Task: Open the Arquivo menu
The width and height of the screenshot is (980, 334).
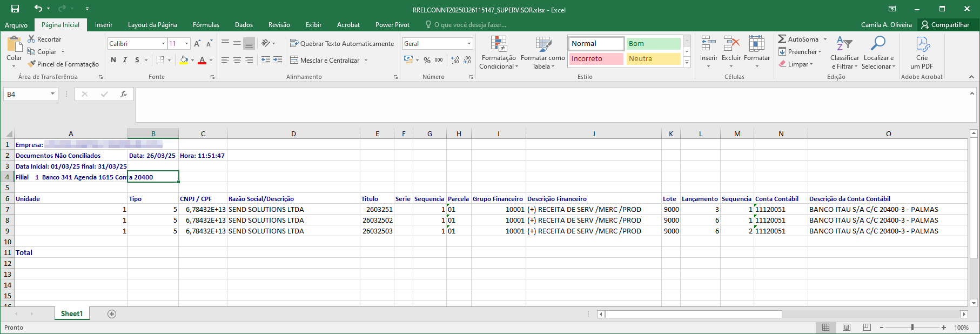Action: 16,25
